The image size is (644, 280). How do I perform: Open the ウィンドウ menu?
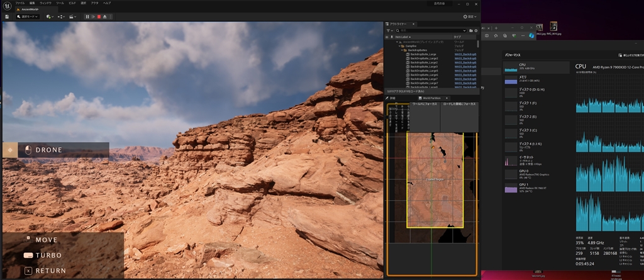tap(46, 3)
